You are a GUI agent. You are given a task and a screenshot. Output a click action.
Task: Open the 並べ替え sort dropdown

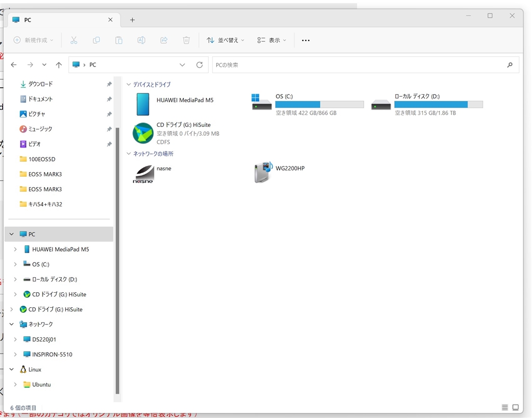(x=225, y=40)
